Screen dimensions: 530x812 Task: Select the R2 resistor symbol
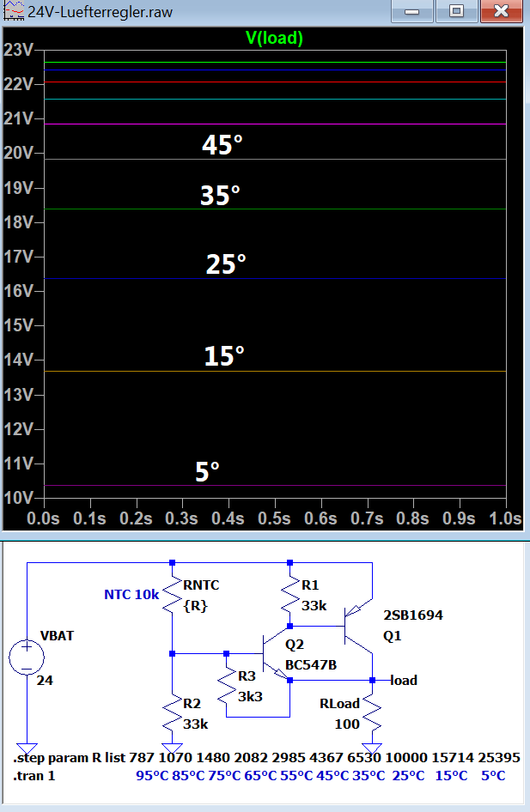tap(172, 712)
